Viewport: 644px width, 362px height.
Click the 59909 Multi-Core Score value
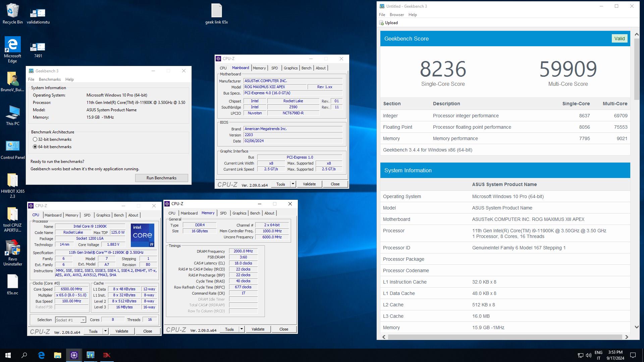[568, 69]
